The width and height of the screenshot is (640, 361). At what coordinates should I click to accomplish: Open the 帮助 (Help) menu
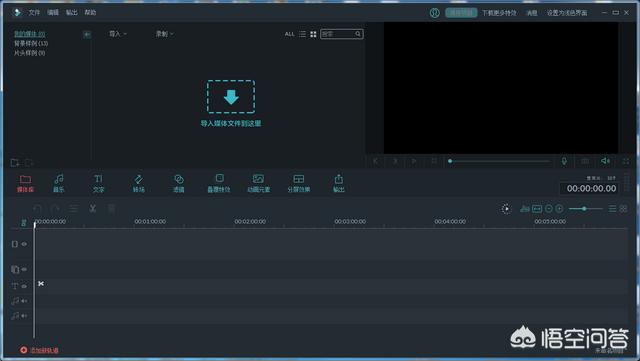coord(90,13)
